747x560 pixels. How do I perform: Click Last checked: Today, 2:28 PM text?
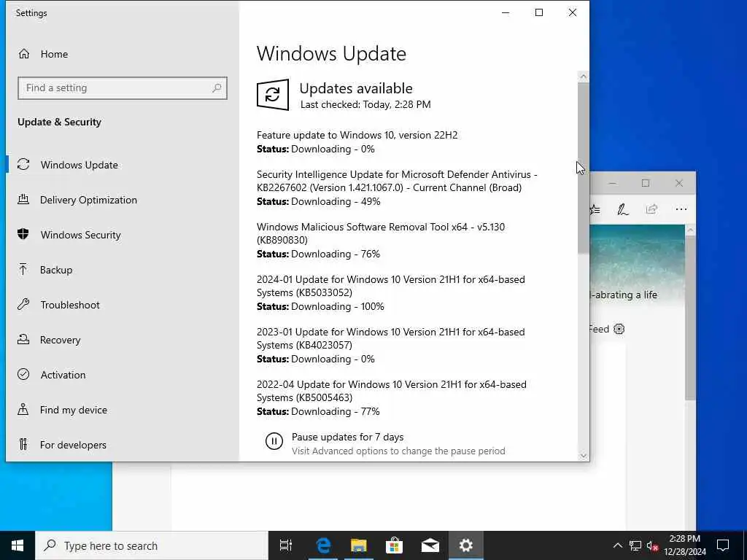[x=365, y=104]
